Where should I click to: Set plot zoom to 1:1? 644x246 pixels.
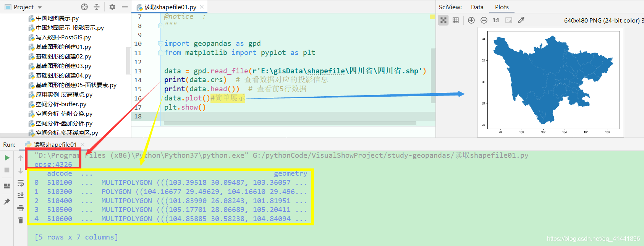point(496,20)
